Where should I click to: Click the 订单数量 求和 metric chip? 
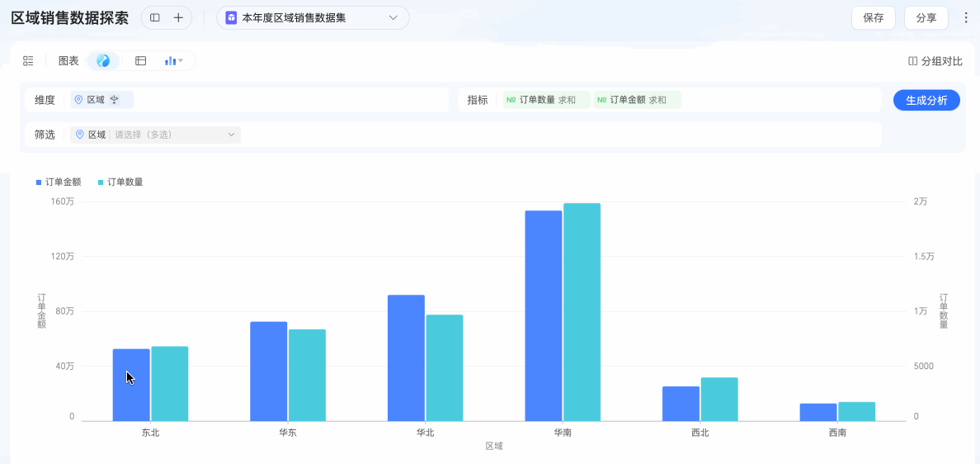(x=546, y=100)
